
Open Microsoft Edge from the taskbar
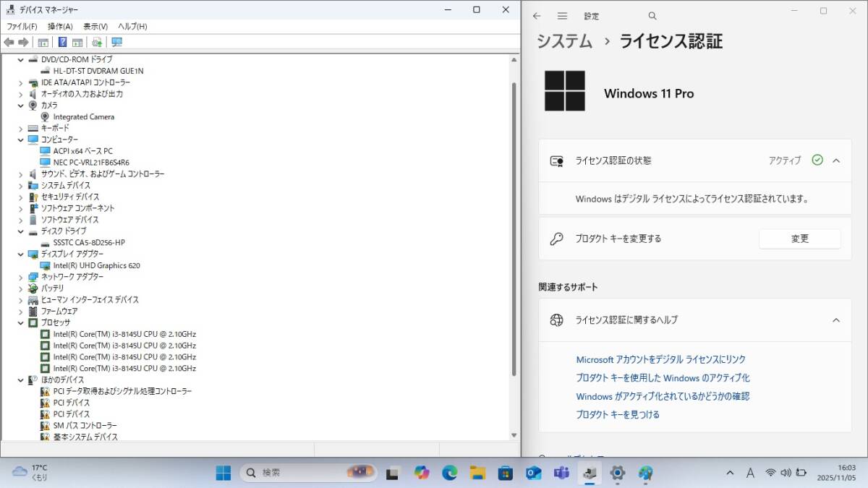tap(449, 473)
